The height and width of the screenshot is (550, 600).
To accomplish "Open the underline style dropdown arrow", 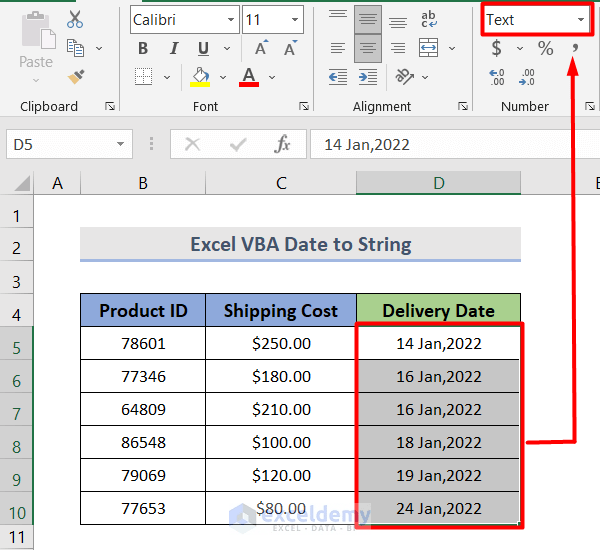I will point(227,49).
